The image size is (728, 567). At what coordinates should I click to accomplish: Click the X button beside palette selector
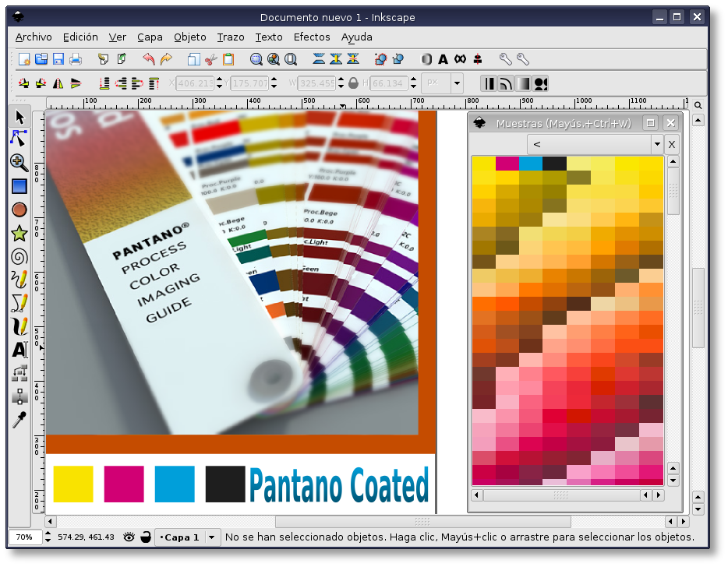click(671, 144)
